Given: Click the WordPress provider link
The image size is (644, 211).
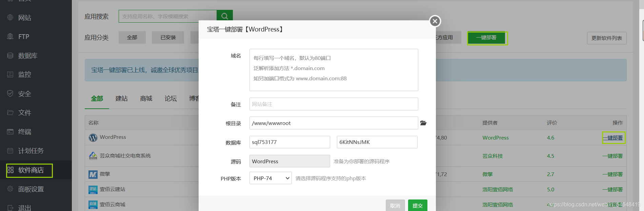Looking at the screenshot, I should point(496,138).
